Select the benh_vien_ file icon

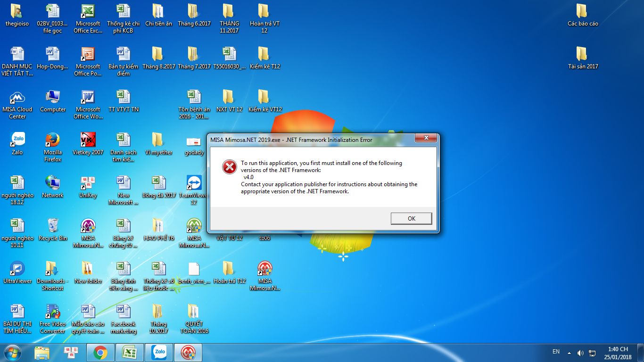point(194,273)
